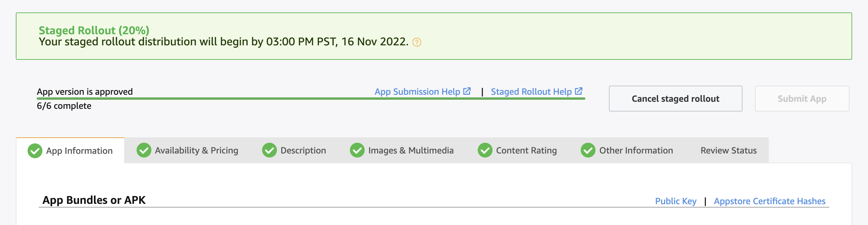Viewport: 868px width, 225px height.
Task: Click the App Information green checkmark icon
Action: coord(35,151)
